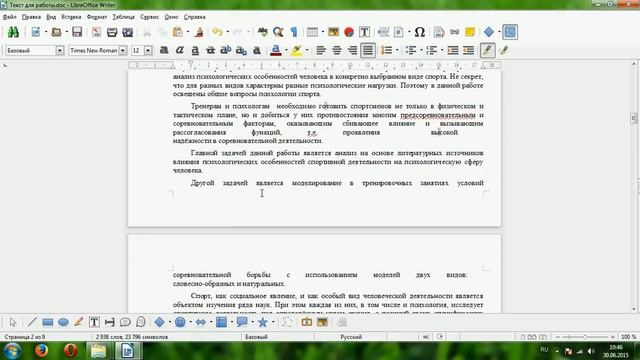Click the yellow Highlighting color swatch

(x=297, y=50)
